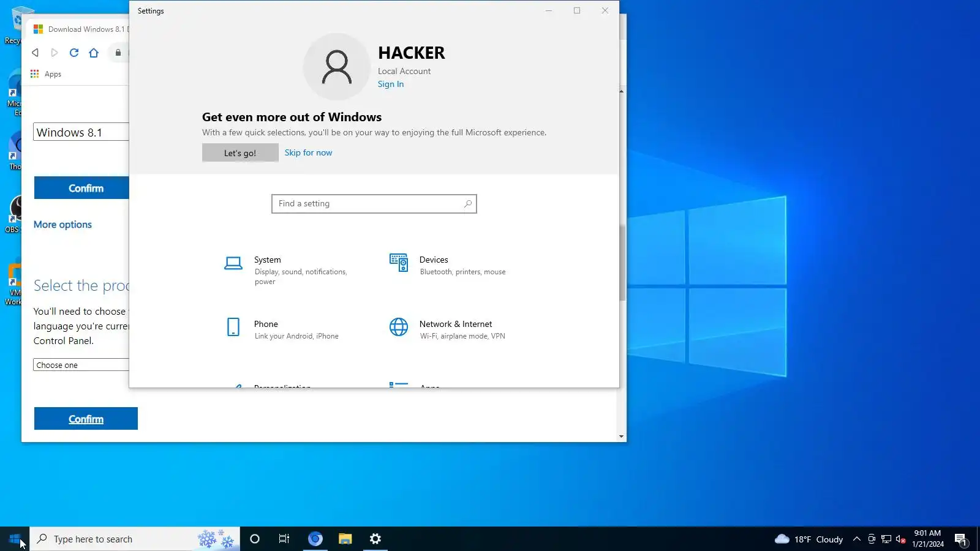Click the Sign In link under HACKER

pyautogui.click(x=391, y=84)
